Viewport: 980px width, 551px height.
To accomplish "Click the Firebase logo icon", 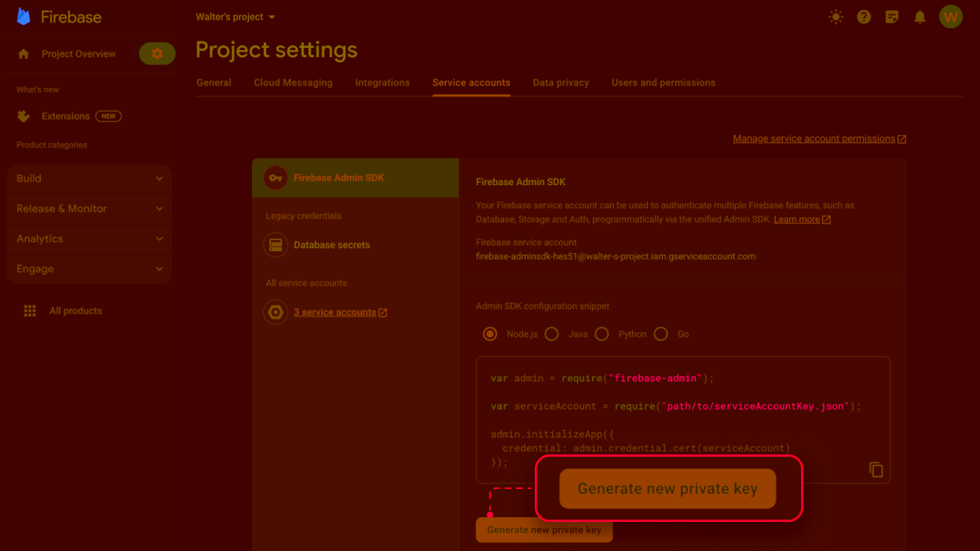I will point(24,16).
